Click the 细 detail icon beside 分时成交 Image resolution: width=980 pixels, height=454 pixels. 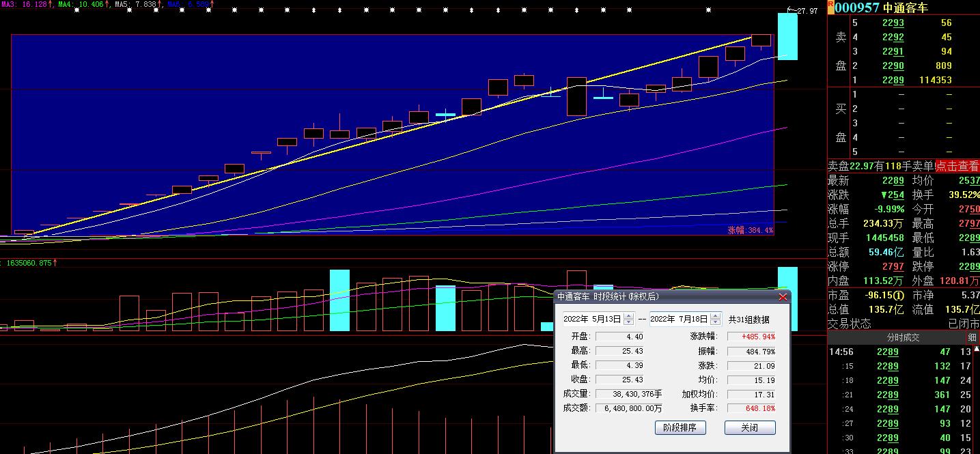972,337
